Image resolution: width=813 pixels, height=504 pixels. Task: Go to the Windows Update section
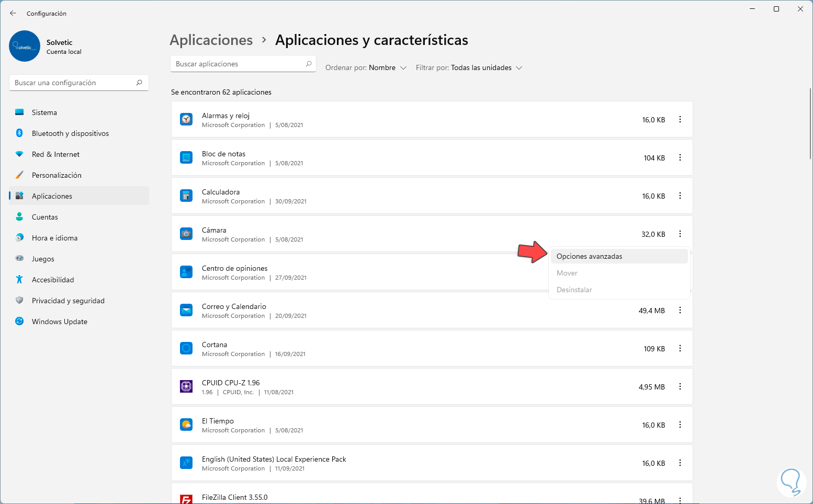click(79, 322)
